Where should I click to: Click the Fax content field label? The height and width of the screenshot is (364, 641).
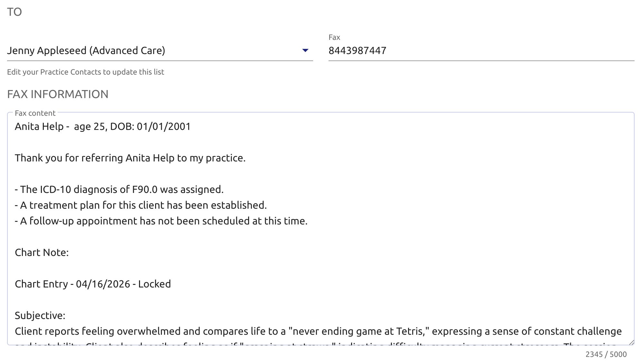click(x=35, y=113)
